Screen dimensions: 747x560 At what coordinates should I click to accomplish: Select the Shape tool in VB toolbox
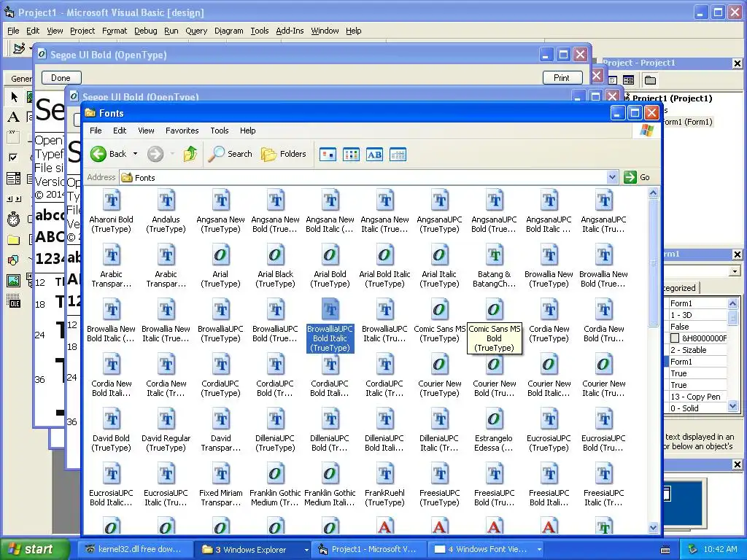pyautogui.click(x=14, y=260)
